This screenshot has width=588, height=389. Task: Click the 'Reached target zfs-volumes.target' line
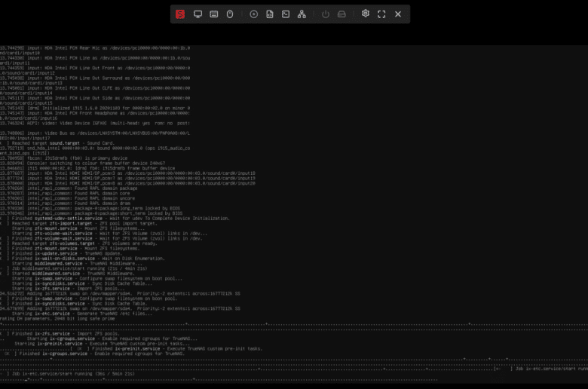click(x=78, y=244)
